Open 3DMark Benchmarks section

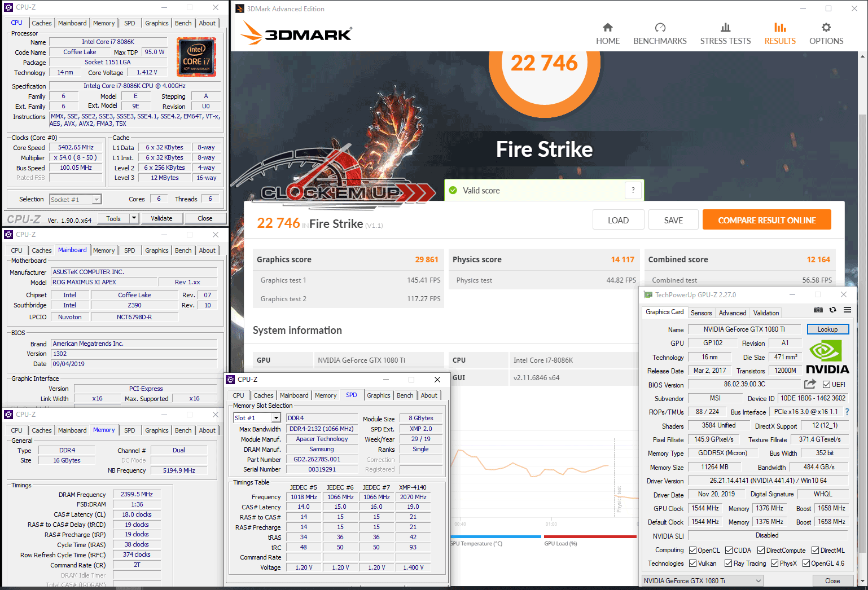click(x=660, y=34)
